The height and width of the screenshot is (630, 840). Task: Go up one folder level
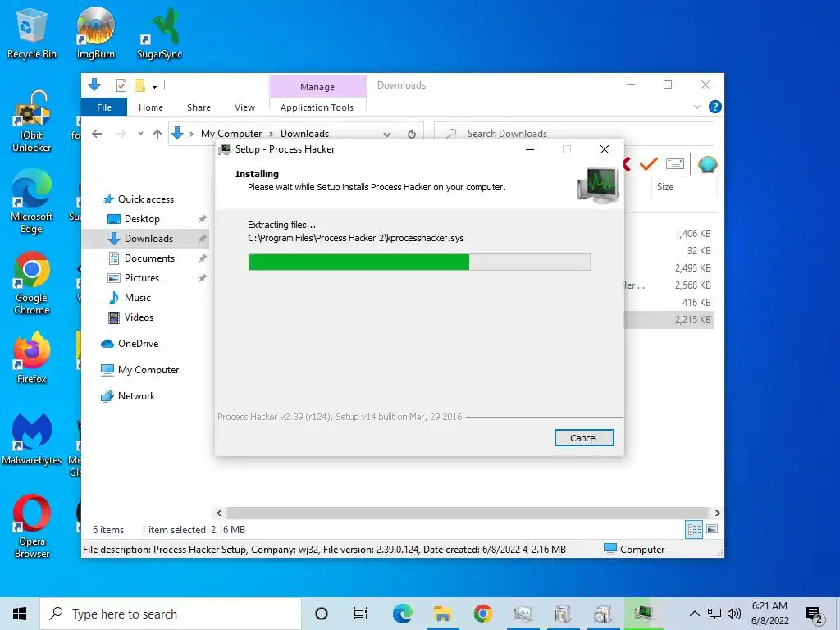[157, 134]
